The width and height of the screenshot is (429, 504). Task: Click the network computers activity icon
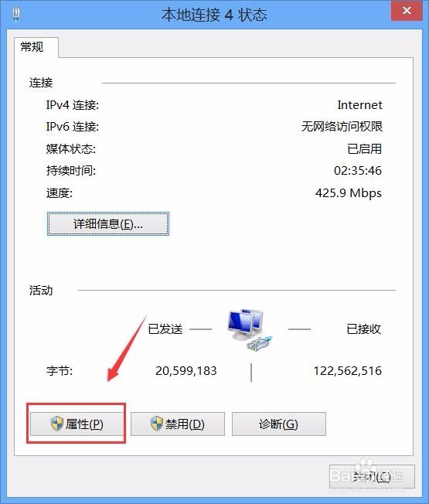coord(250,330)
